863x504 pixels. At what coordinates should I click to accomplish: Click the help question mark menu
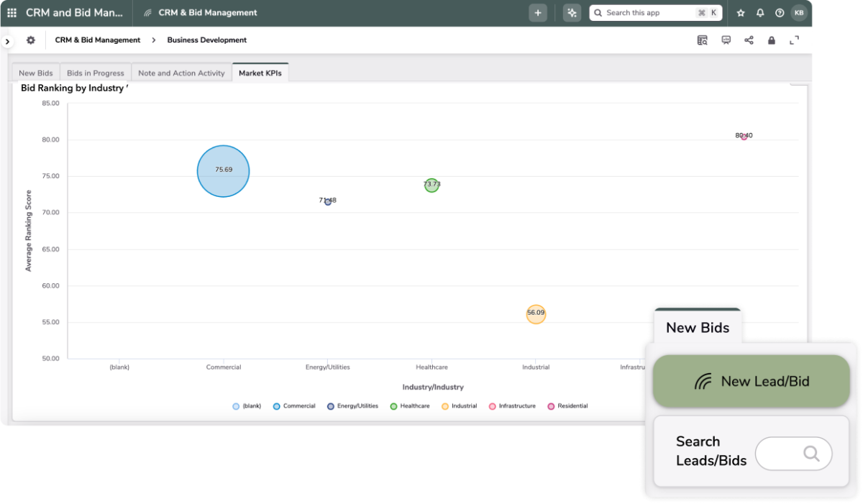(x=780, y=12)
